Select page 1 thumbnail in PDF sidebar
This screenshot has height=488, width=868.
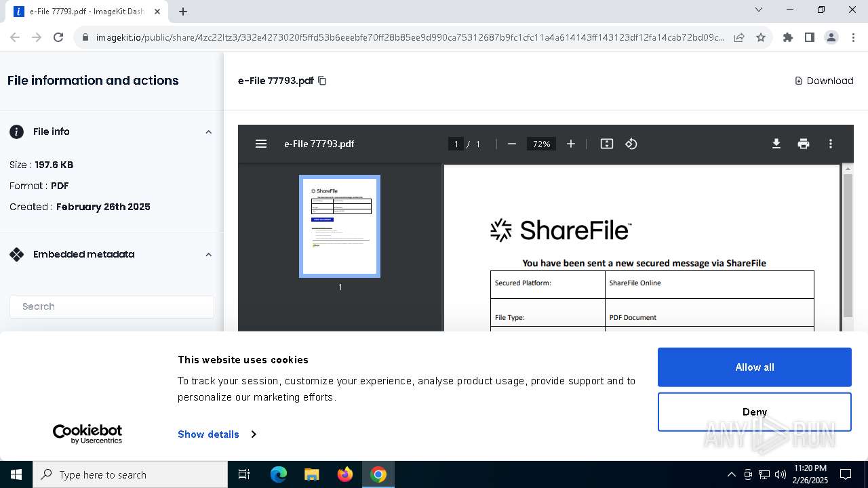[340, 226]
